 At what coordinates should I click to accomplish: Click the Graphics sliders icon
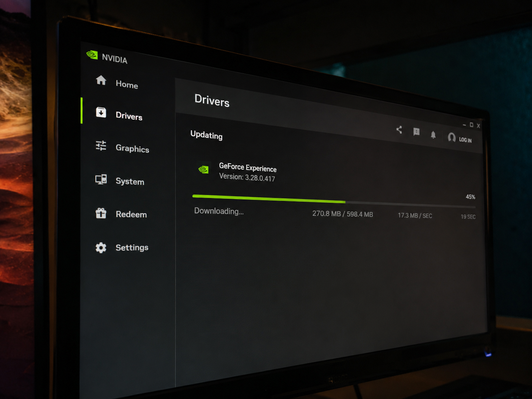pyautogui.click(x=101, y=145)
